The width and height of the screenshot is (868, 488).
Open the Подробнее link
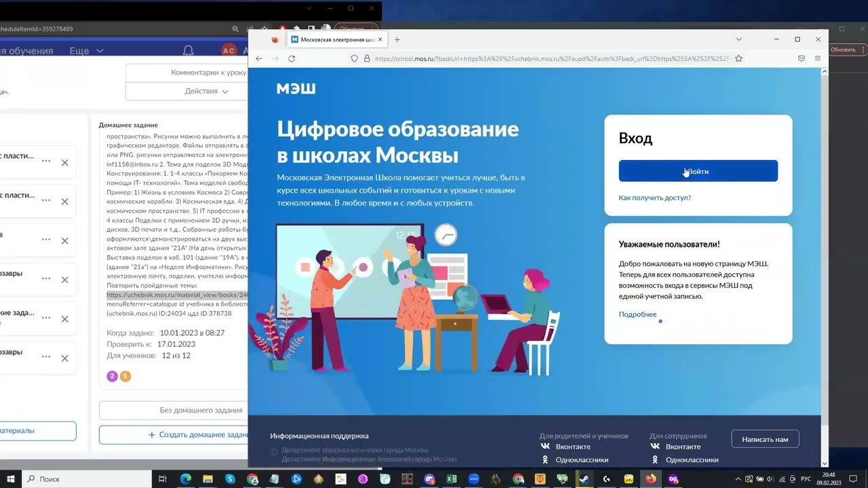637,314
